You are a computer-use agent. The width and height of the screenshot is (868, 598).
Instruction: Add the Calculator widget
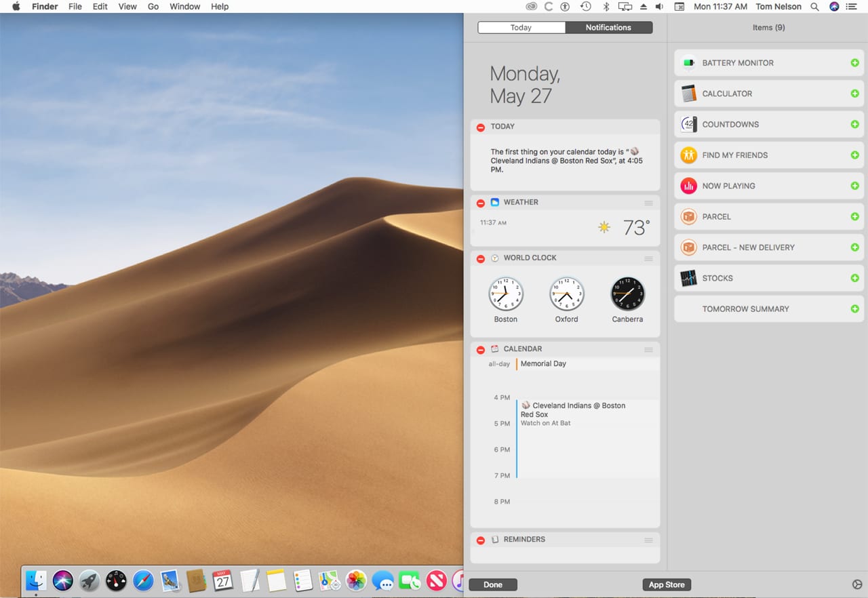coord(854,94)
